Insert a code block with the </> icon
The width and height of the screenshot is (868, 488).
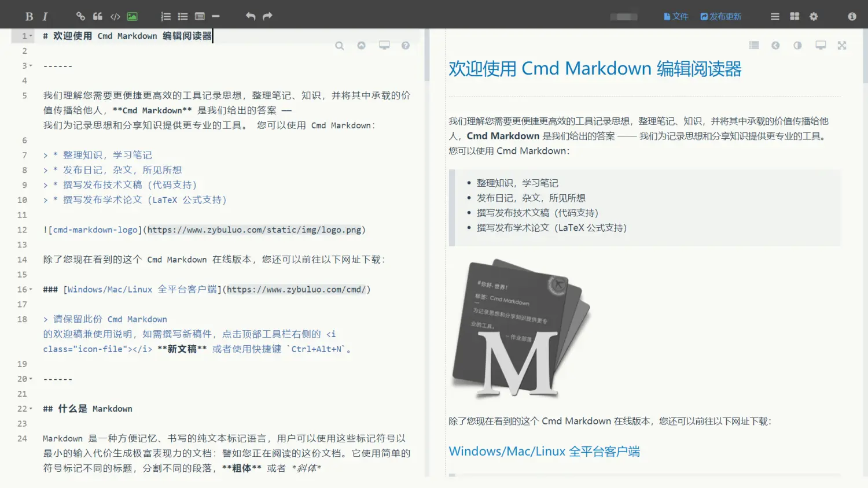(115, 16)
